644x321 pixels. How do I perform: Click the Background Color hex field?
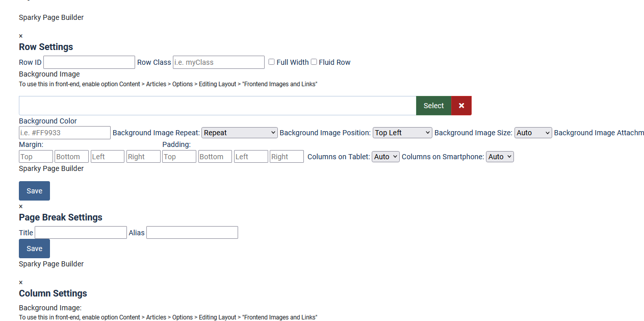65,133
